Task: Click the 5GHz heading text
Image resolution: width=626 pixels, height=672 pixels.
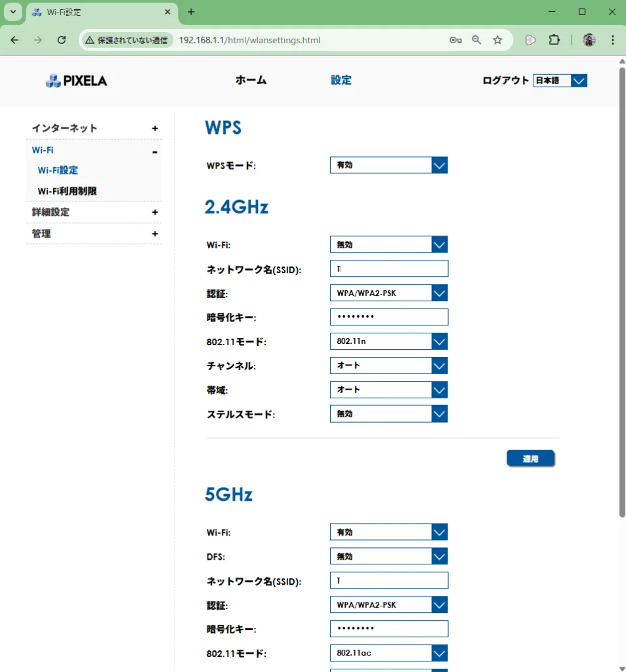Action: coord(228,494)
